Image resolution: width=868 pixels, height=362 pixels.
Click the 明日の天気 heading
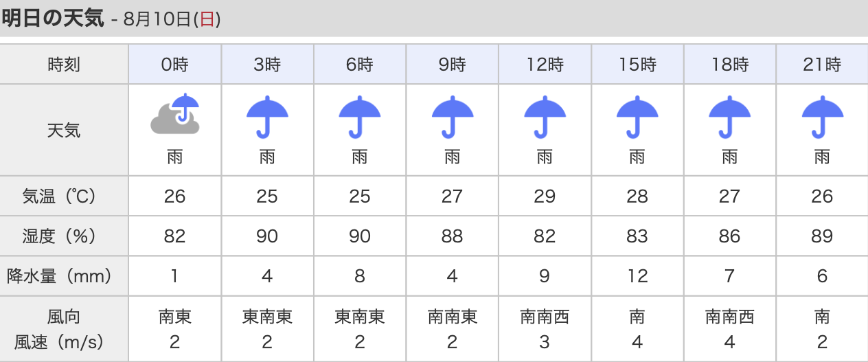coord(52,19)
